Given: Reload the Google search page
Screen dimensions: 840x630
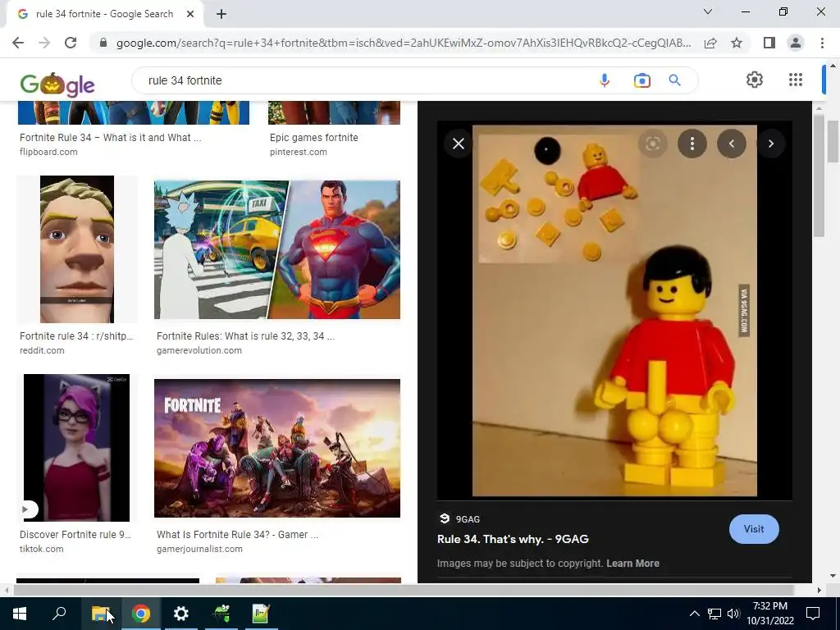Looking at the screenshot, I should [71, 43].
